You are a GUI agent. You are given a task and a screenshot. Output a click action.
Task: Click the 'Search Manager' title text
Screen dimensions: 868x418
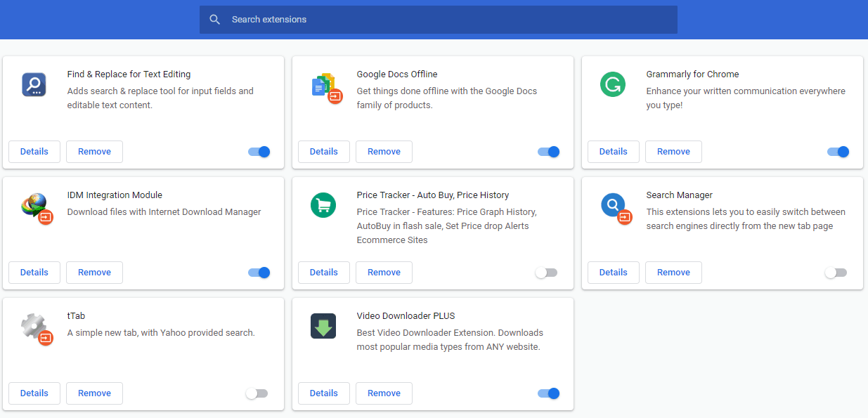[680, 195]
